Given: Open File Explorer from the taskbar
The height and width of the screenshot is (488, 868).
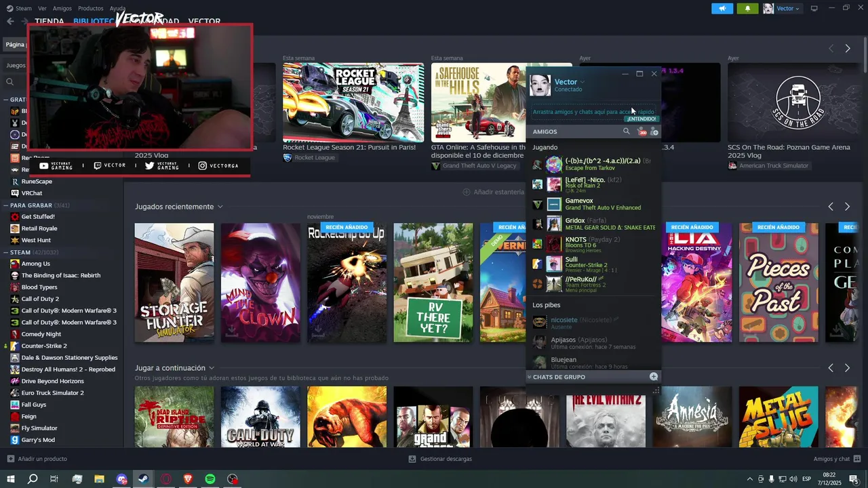Looking at the screenshot, I should 100,479.
